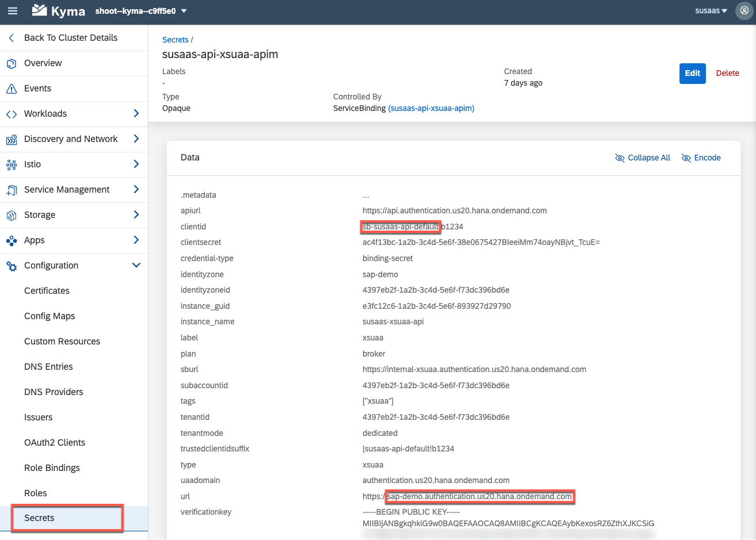Screen dimensions: 756x540
Task: Open the user profile avatar icon
Action: 744,11
